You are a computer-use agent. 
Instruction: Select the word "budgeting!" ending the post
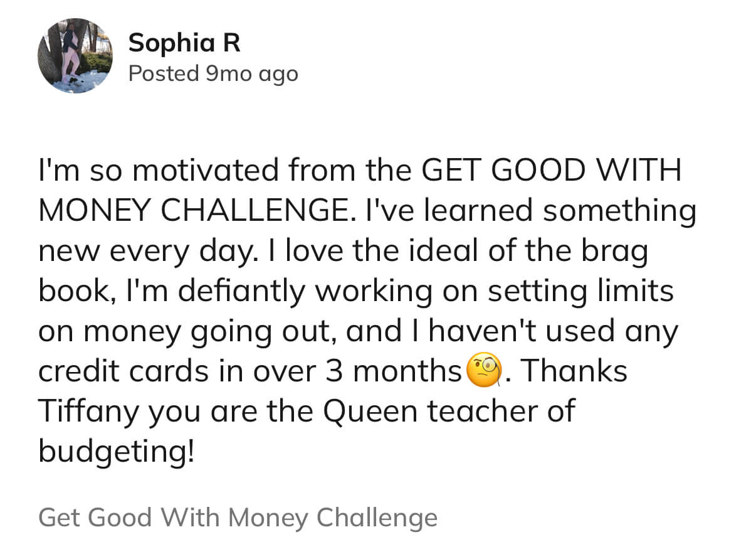click(x=117, y=452)
